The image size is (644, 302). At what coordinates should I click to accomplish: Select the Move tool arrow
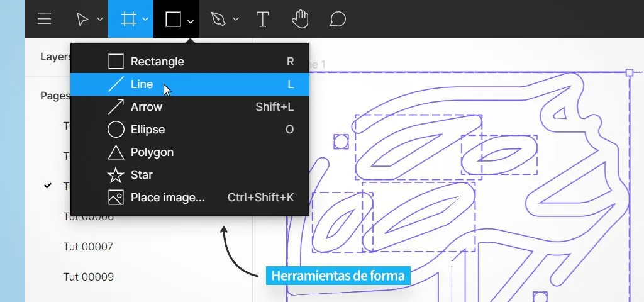(x=82, y=19)
